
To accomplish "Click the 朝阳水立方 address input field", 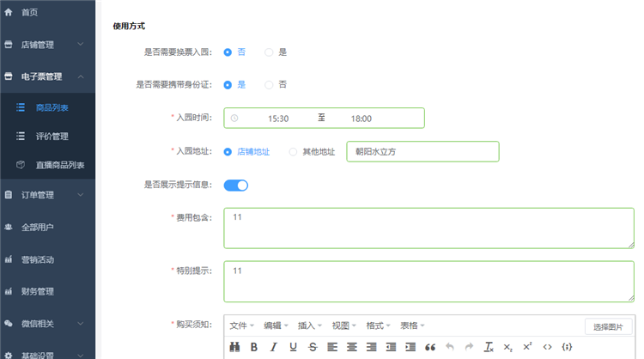I will [x=422, y=152].
